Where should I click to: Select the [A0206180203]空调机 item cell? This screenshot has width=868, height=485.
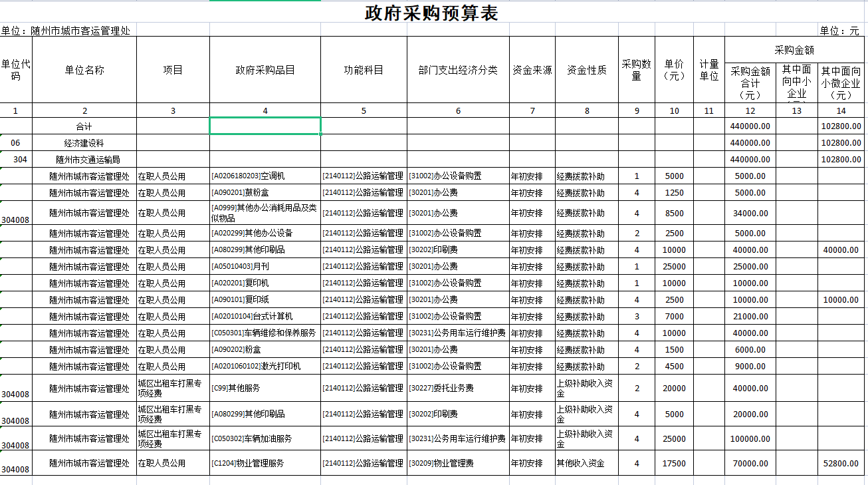(265, 176)
